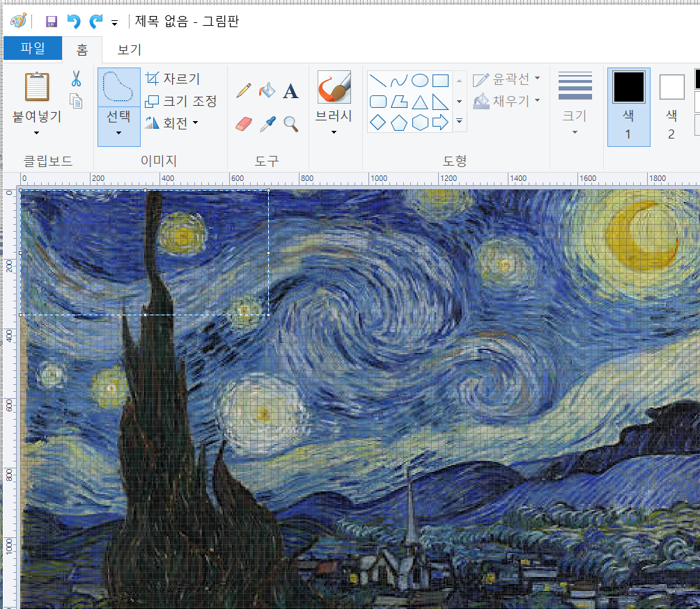Open the 회전 rotate dropdown
This screenshot has height=609, width=700.
(171, 122)
